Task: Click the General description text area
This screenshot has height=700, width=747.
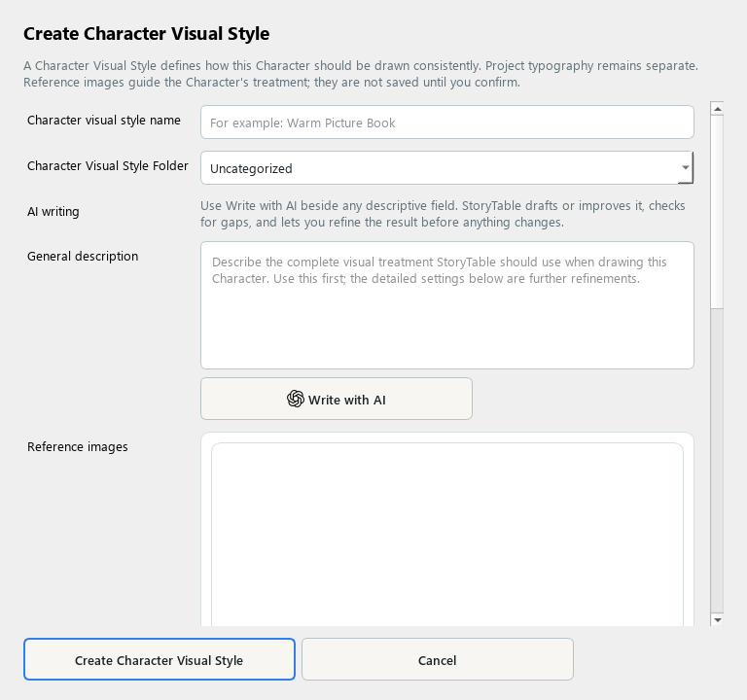Action: (x=446, y=305)
